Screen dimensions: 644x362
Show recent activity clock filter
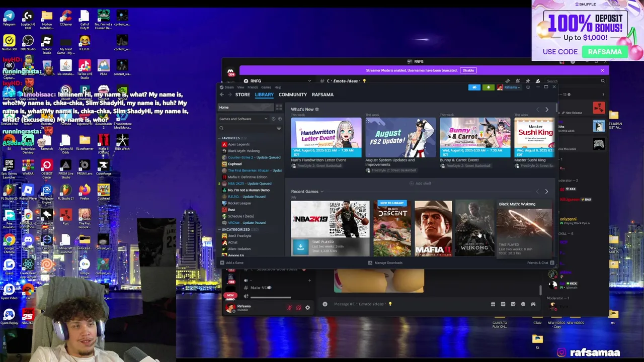[x=273, y=119]
